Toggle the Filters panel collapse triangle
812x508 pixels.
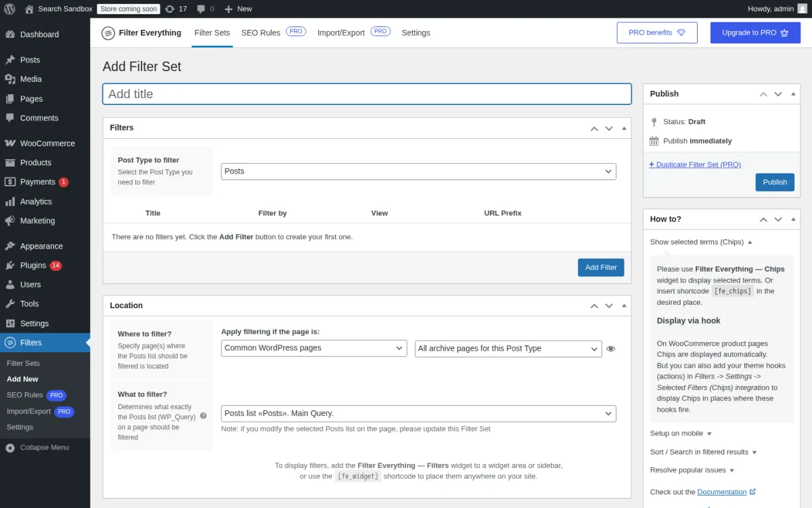tap(624, 128)
